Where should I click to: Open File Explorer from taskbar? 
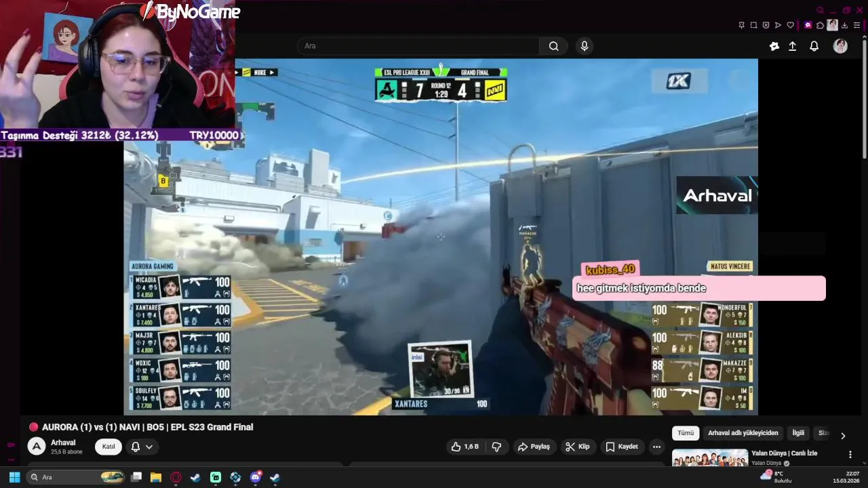(x=156, y=477)
